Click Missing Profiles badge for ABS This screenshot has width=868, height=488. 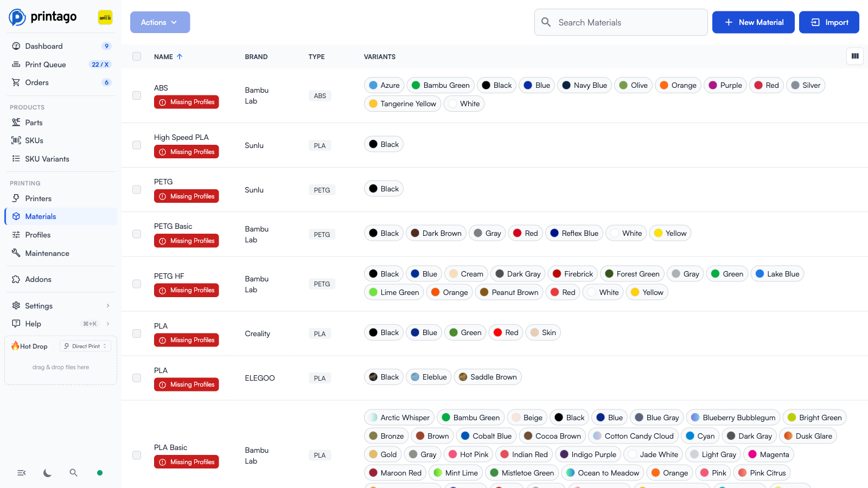tap(187, 102)
